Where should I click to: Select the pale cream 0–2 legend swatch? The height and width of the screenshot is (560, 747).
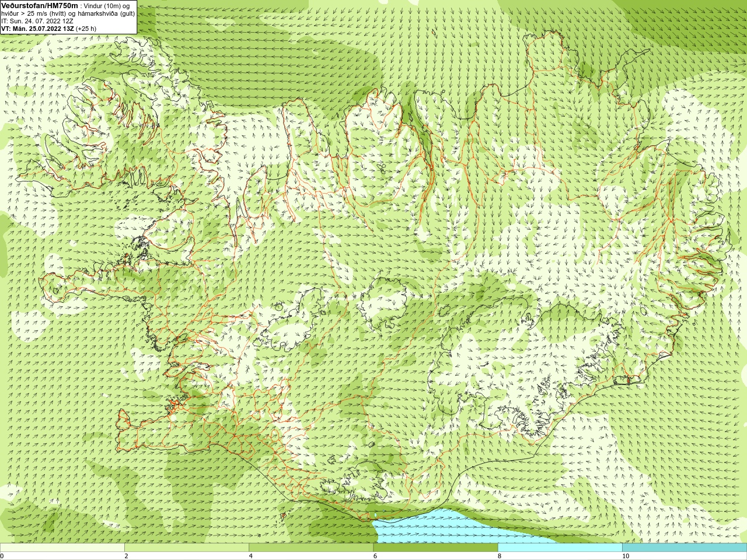tap(62, 548)
